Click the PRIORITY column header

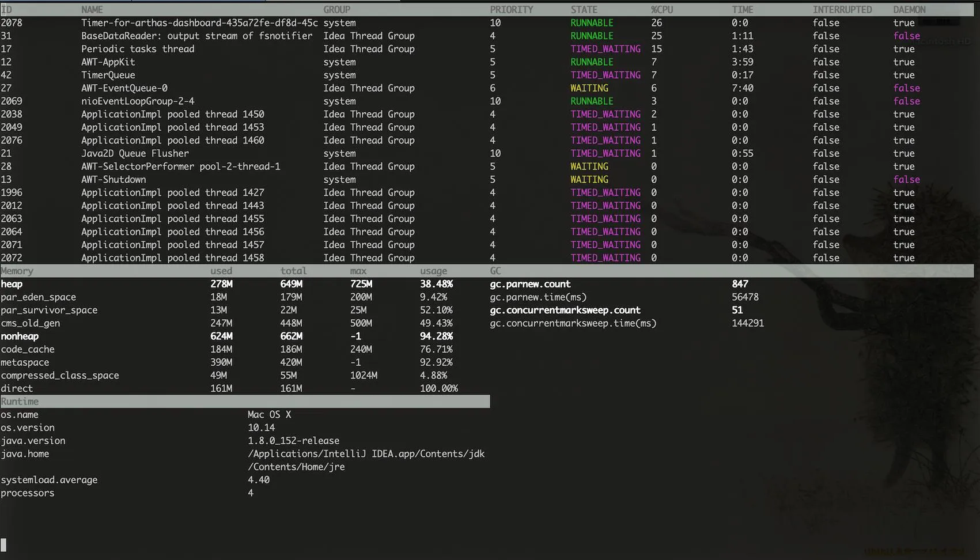(x=512, y=10)
